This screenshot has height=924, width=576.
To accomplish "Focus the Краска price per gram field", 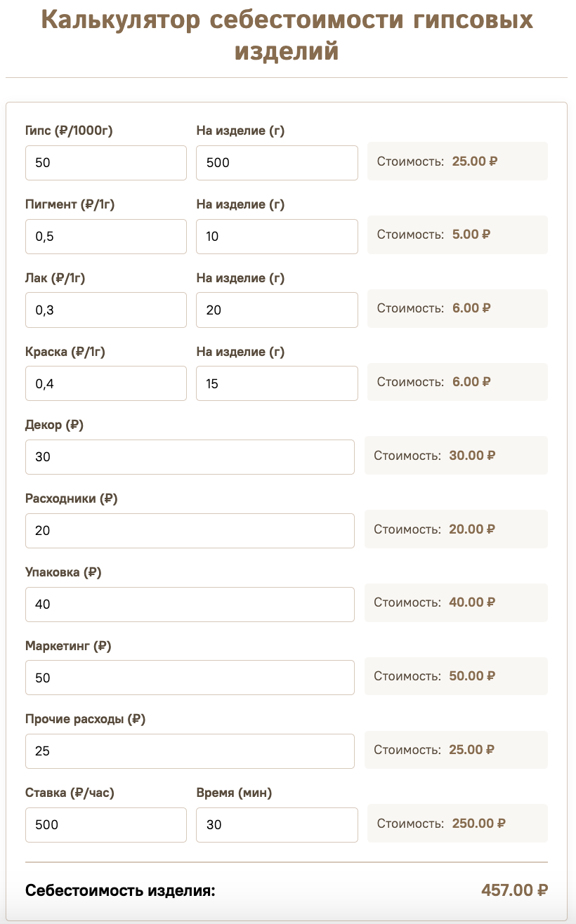I will (106, 383).
